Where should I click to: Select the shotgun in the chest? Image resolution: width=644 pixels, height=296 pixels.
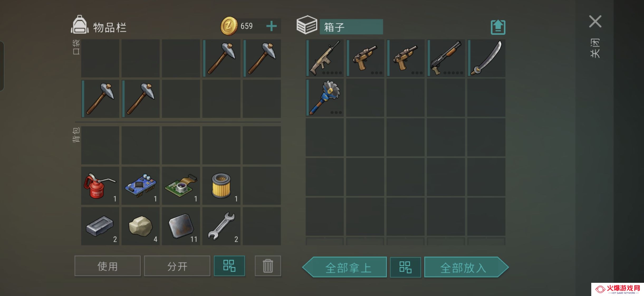446,58
